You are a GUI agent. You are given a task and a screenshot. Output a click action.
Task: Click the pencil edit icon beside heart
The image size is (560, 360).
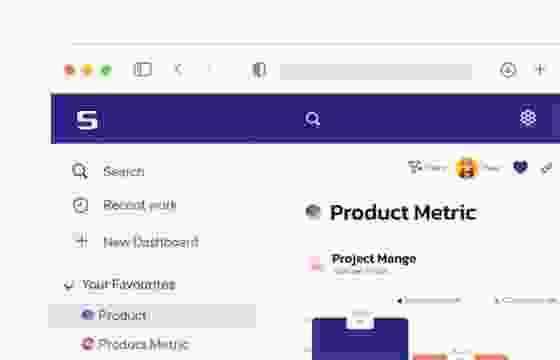tap(546, 168)
